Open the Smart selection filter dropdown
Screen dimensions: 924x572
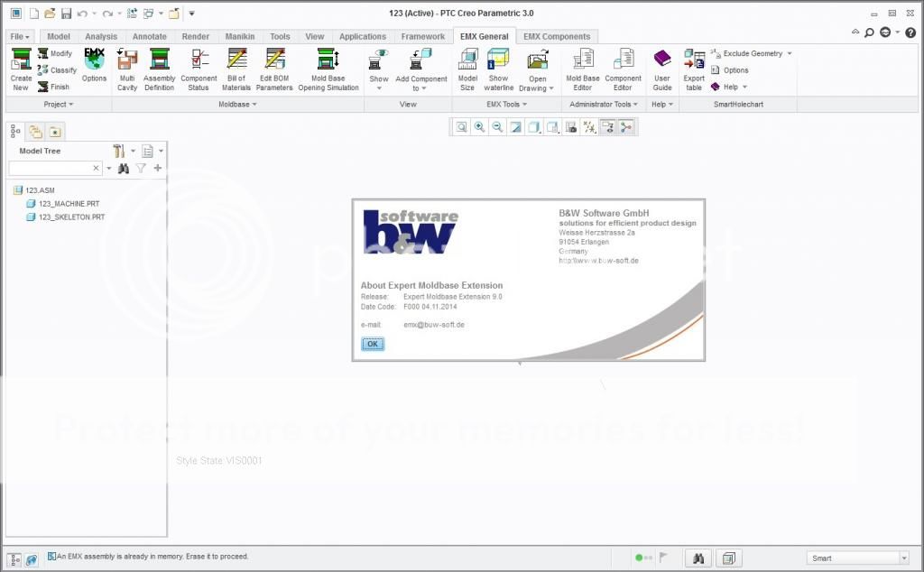(904, 558)
